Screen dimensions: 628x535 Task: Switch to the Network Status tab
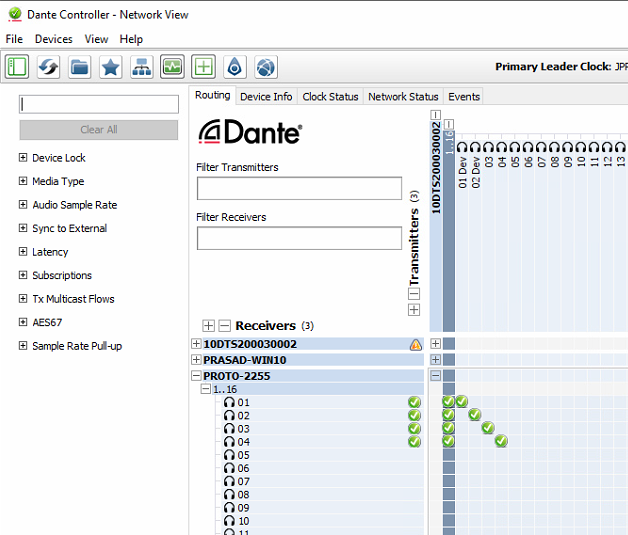tap(403, 97)
